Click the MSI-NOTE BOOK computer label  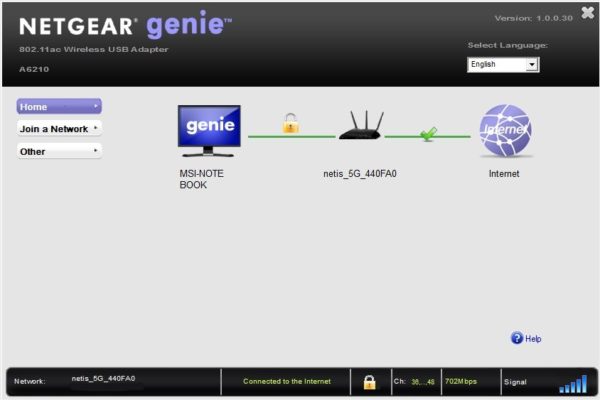pyautogui.click(x=201, y=179)
